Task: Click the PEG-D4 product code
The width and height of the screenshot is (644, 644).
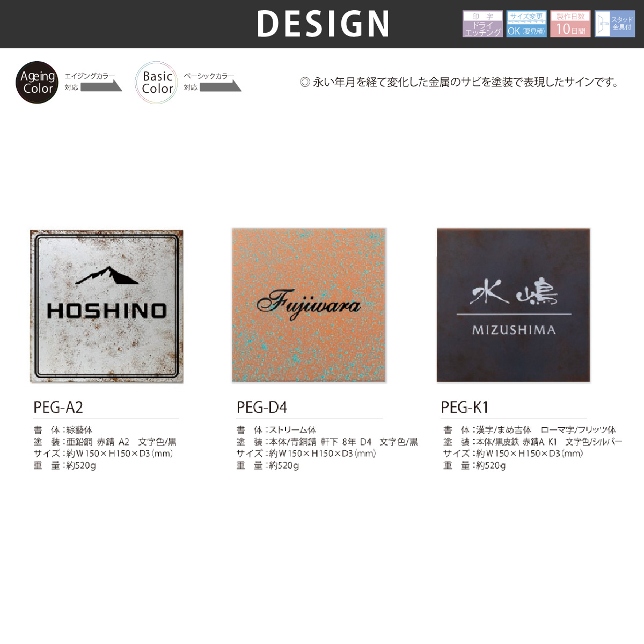Action: (x=262, y=407)
